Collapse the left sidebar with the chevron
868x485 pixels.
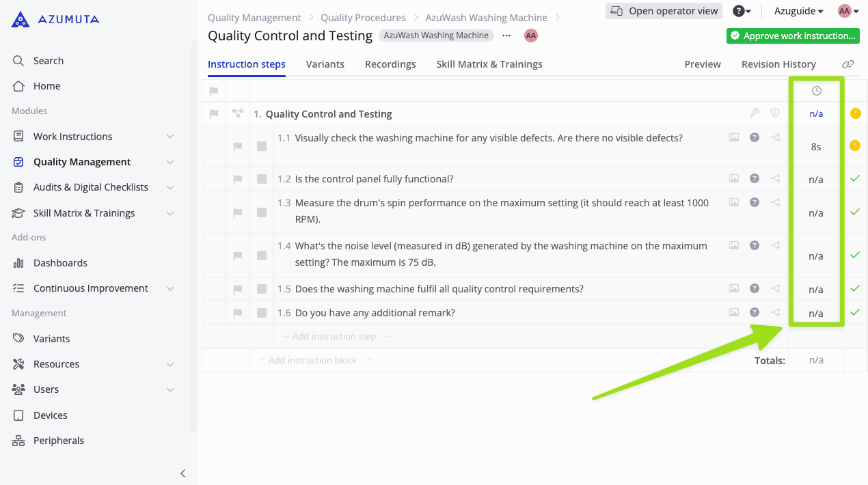pos(182,473)
